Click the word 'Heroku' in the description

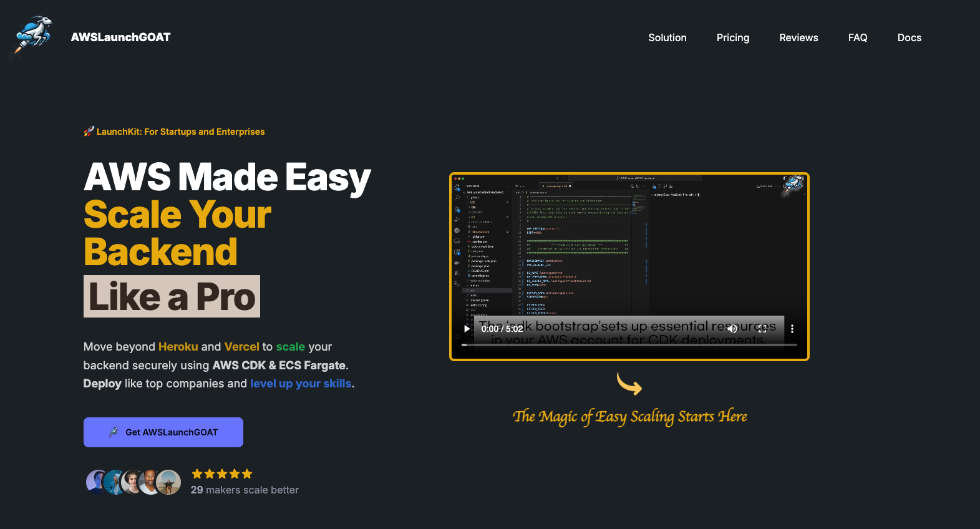pos(178,347)
